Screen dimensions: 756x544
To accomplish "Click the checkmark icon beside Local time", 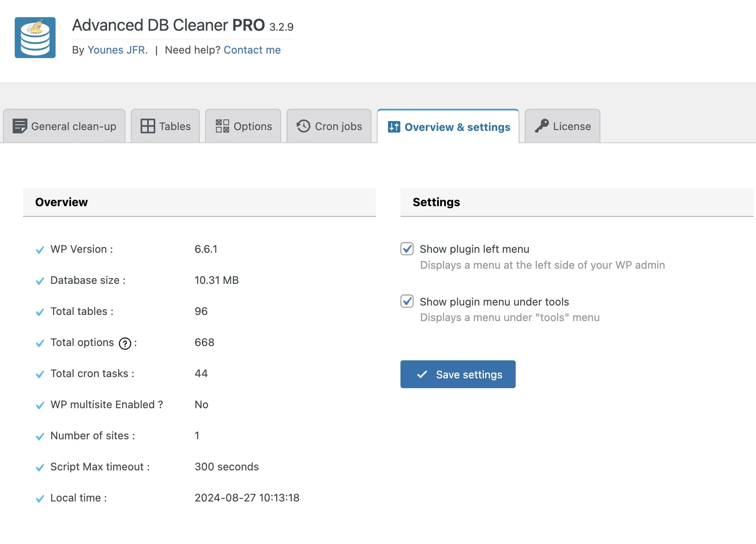I will tap(40, 499).
